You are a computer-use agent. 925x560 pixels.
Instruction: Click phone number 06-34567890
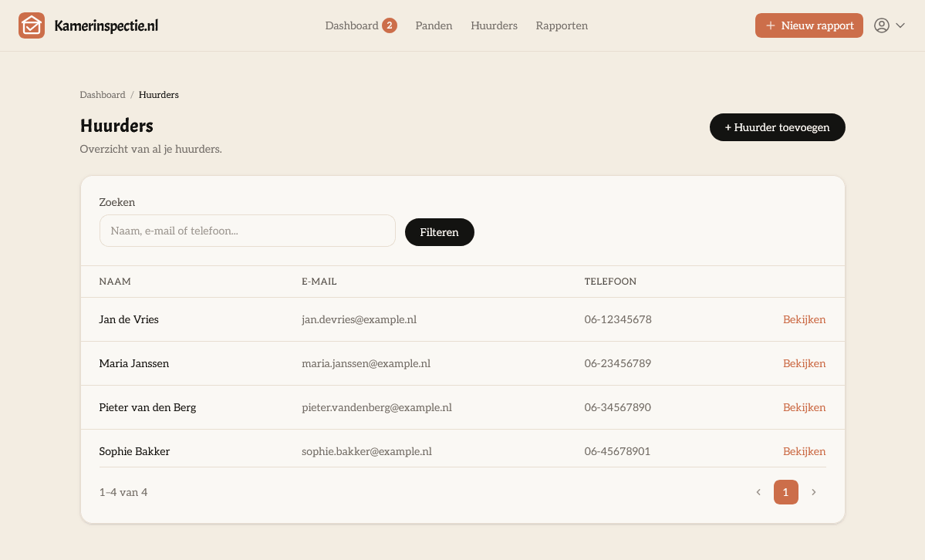click(618, 407)
